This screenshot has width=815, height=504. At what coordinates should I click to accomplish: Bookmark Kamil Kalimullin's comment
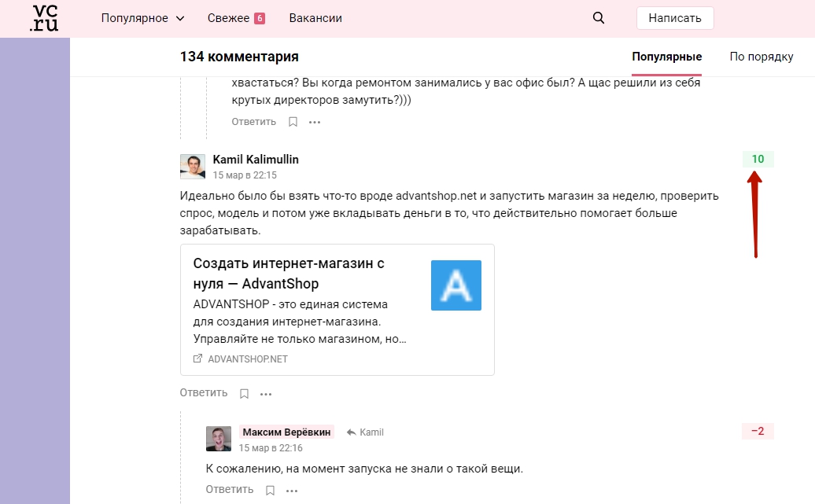(x=244, y=394)
